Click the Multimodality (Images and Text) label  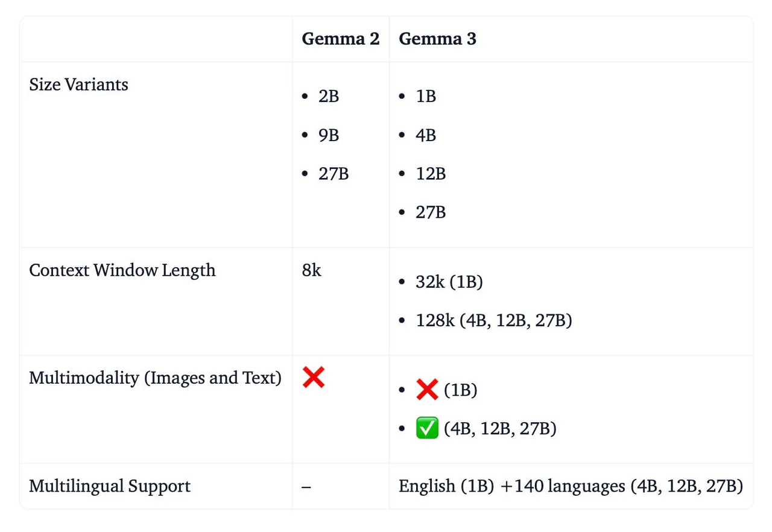(x=156, y=378)
